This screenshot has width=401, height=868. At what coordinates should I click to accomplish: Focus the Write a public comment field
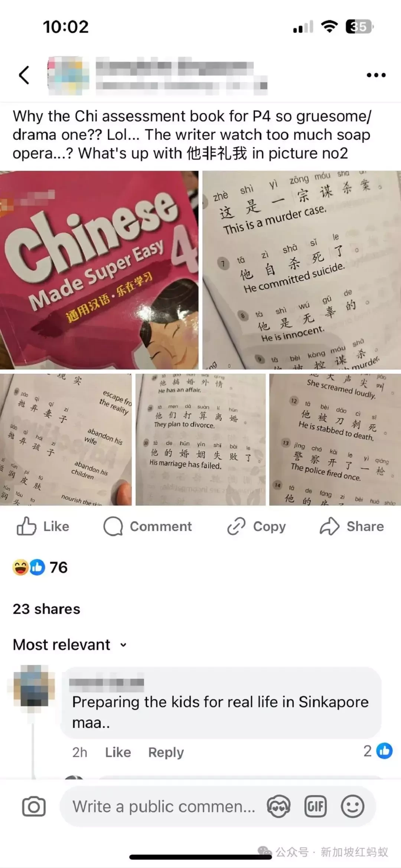[163, 806]
